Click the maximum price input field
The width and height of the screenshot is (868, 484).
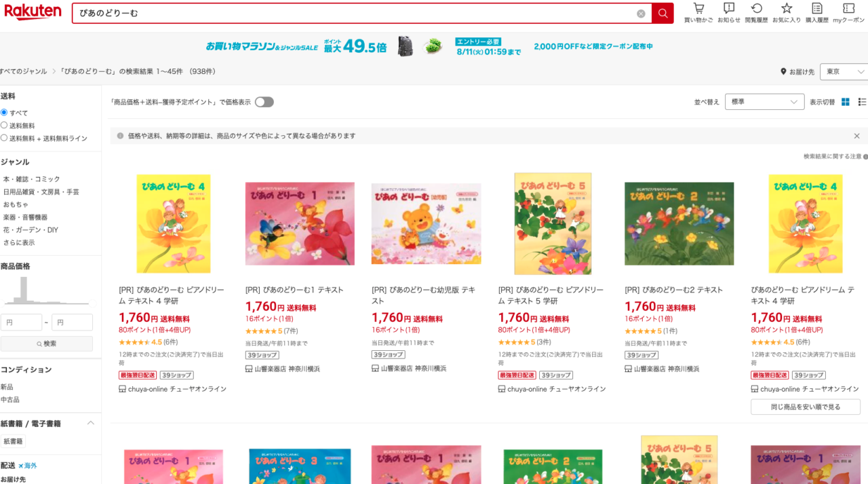pos(72,322)
